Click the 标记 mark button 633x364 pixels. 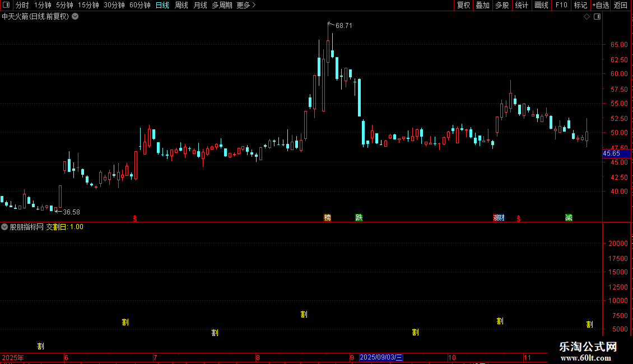click(580, 5)
